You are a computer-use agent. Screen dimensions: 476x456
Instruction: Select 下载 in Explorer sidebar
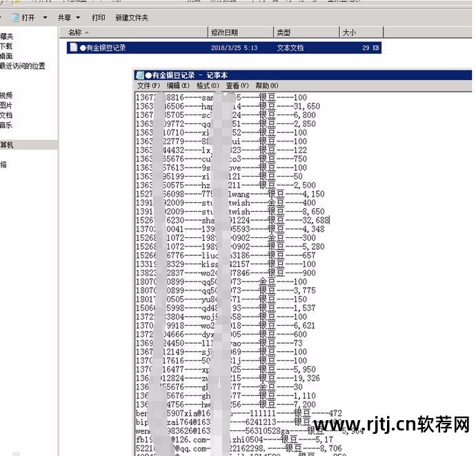coord(6,46)
